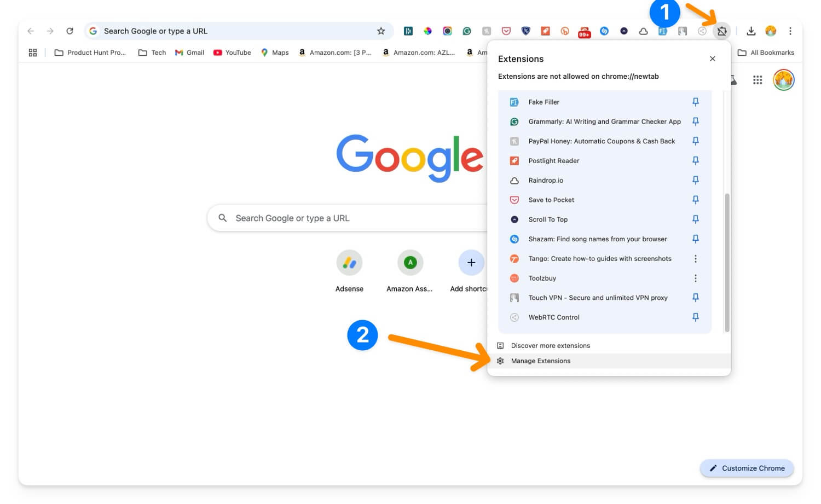Click the Add shortcut tile
821x504 pixels.
[470, 271]
